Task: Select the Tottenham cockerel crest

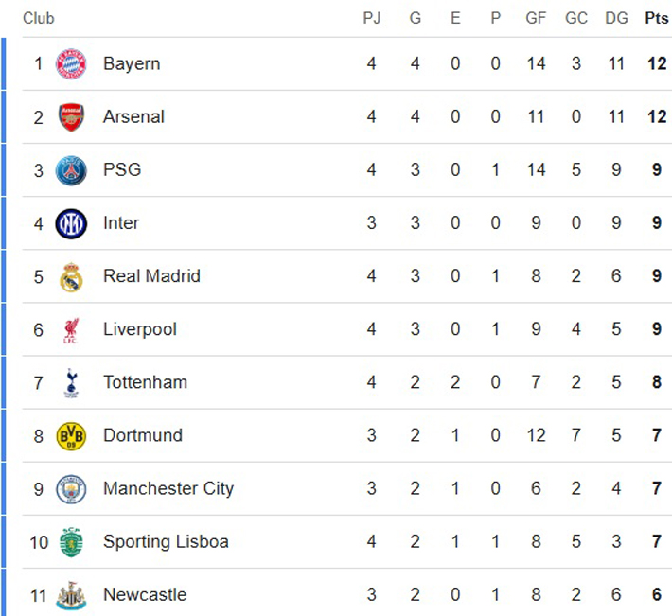Action: point(71,382)
